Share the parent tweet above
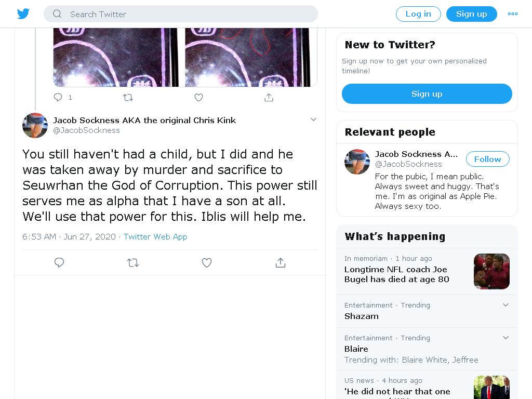This screenshot has width=532, height=399. coord(269,97)
